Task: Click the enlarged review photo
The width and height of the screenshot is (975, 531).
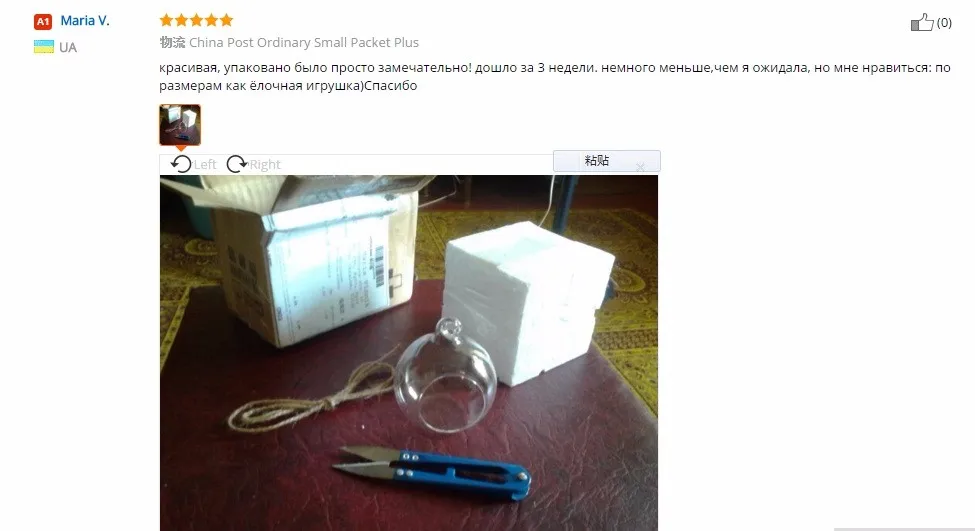Action: click(x=409, y=353)
